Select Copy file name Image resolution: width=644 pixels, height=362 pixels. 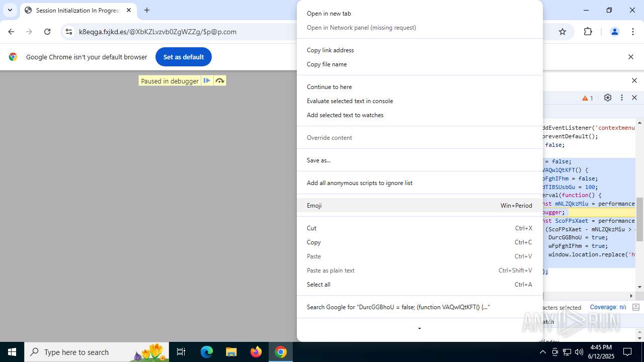point(420,64)
